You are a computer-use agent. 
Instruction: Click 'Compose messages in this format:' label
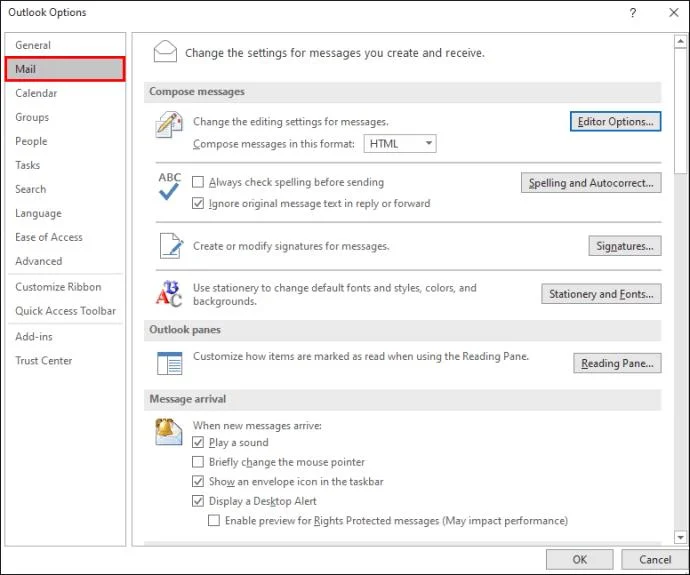274,144
